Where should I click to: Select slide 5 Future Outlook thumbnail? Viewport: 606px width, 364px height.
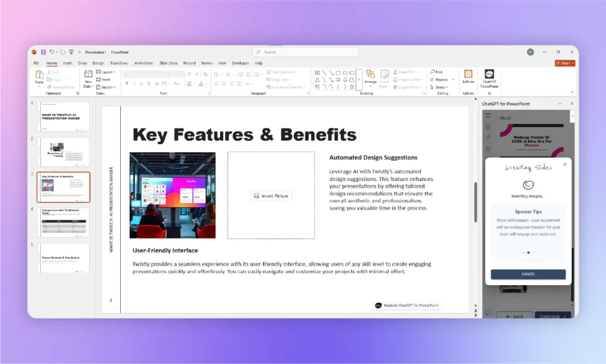tap(63, 257)
